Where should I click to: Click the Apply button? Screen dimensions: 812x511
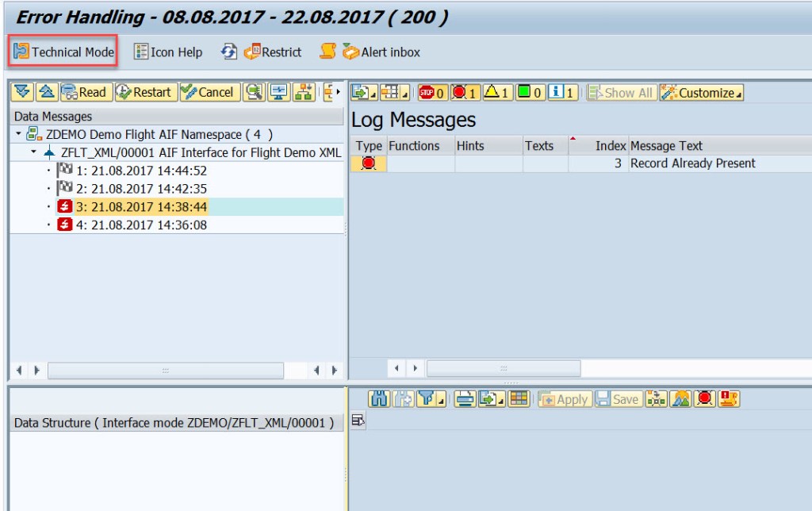[x=565, y=399]
